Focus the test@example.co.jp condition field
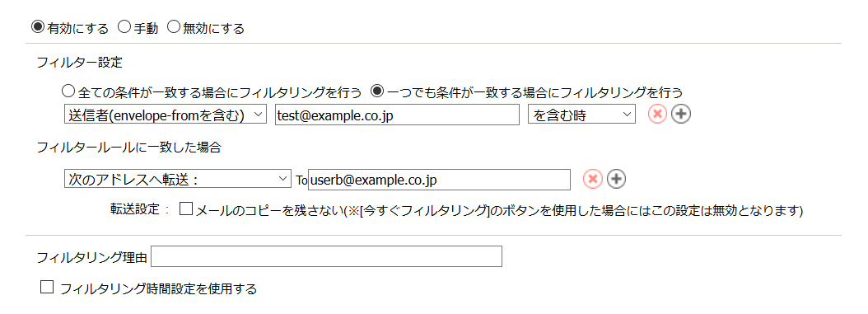Viewport: 868px width, 314px height. (398, 115)
